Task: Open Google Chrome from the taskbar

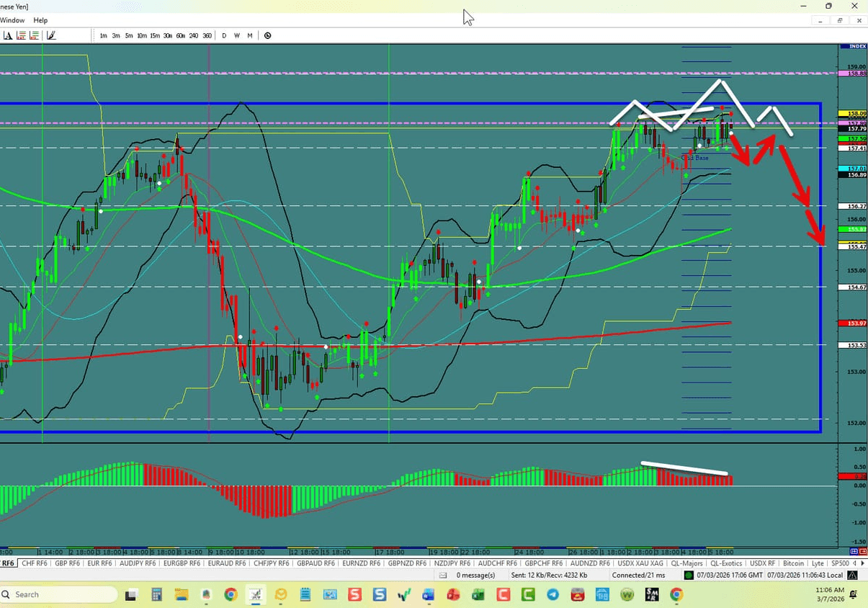Action: tap(230, 595)
